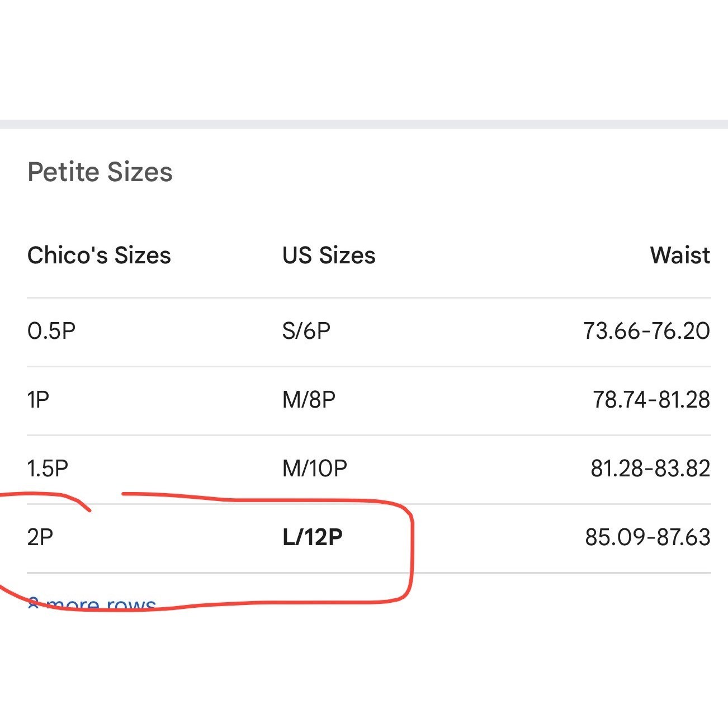Click waist value 81.28-83.82

click(650, 469)
